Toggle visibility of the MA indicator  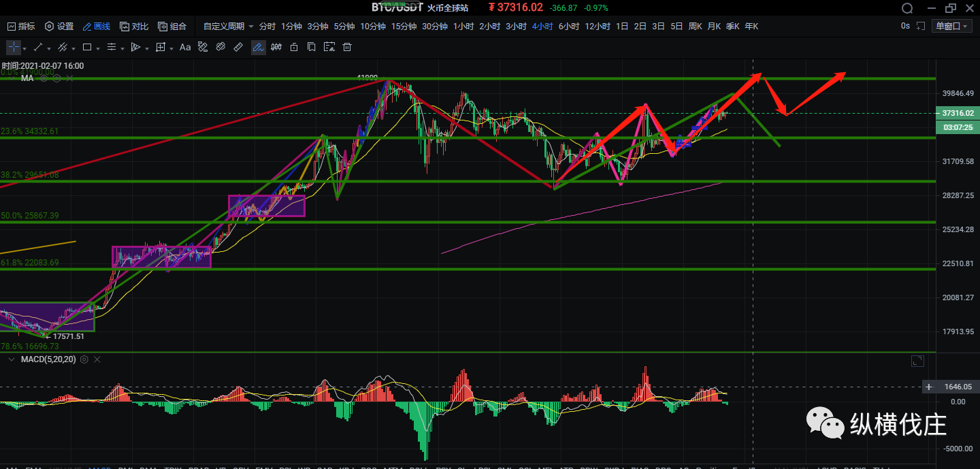click(44, 78)
